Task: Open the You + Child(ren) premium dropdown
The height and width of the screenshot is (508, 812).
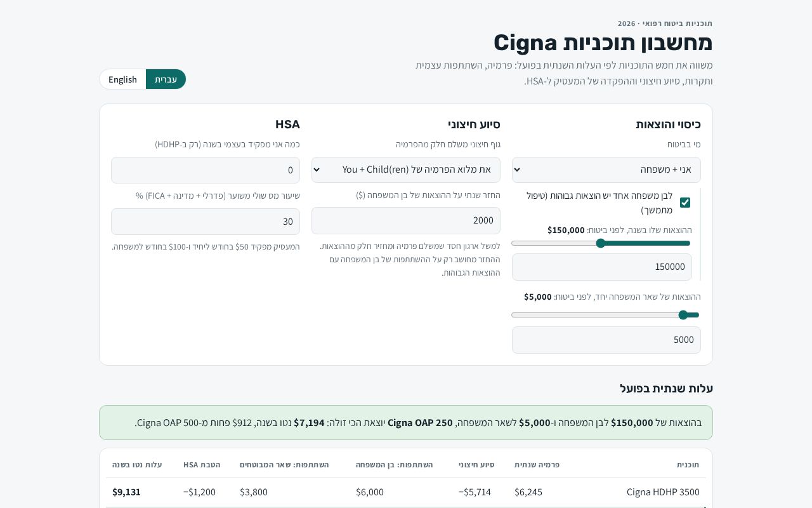Action: 406,170
